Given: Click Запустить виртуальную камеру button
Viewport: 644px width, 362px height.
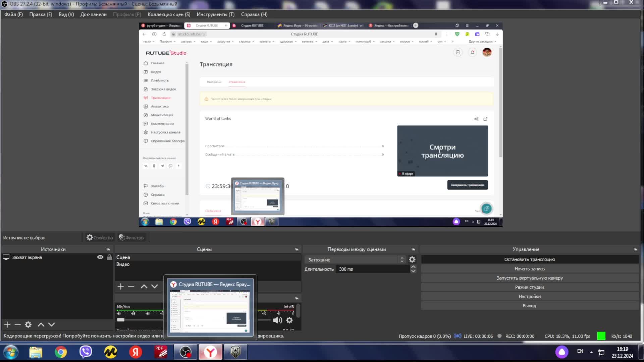Looking at the screenshot, I should point(530,278).
